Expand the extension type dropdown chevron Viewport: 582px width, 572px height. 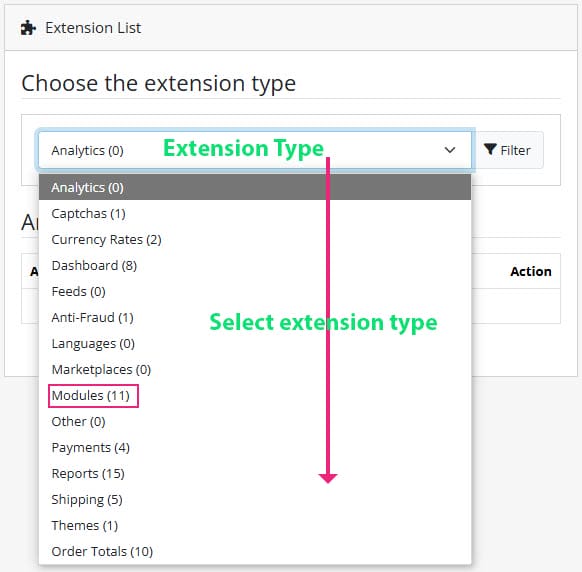click(x=449, y=150)
